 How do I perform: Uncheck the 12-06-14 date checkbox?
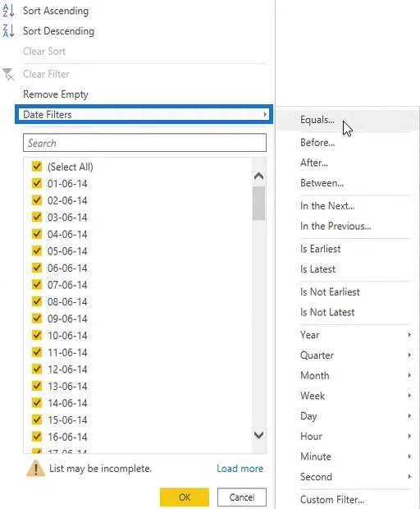tap(37, 369)
